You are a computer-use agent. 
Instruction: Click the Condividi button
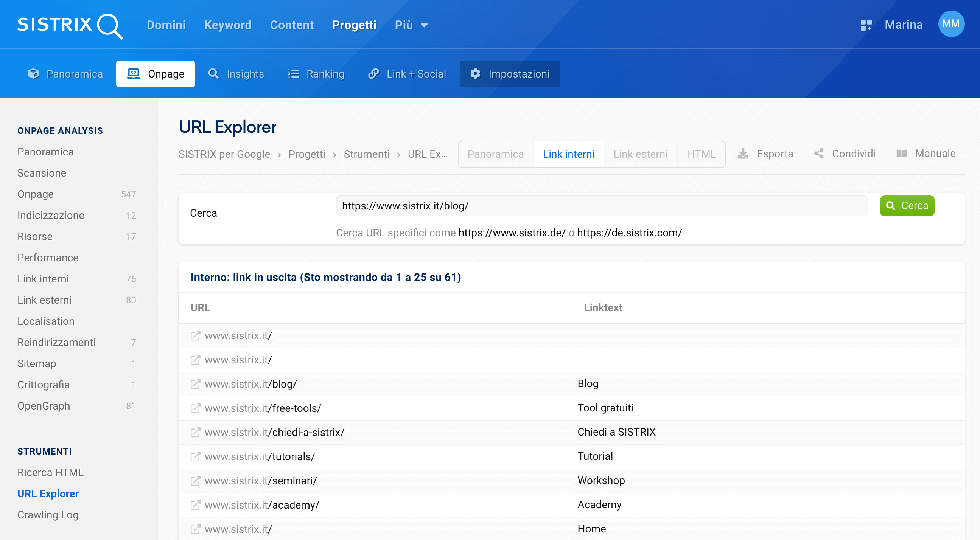coord(845,154)
